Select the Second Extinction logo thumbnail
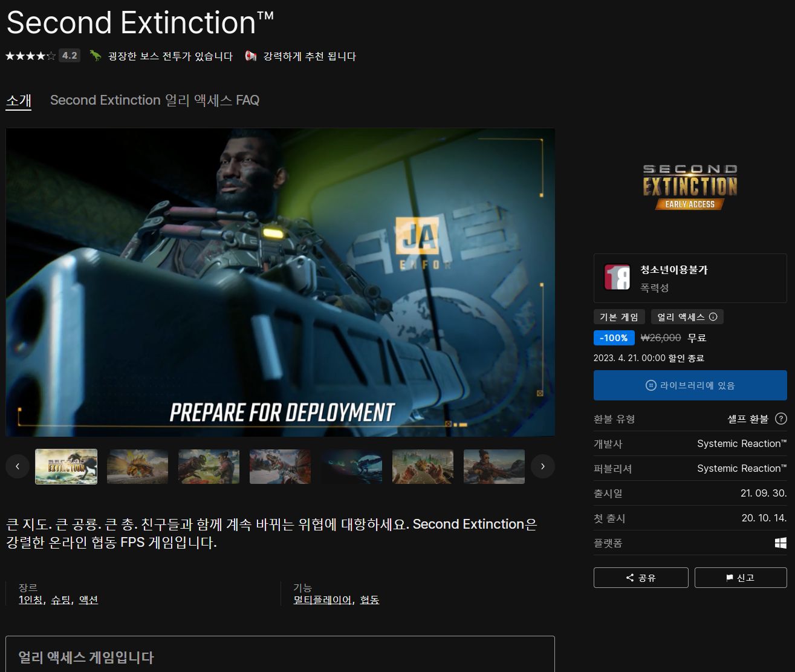This screenshot has width=795, height=672. coord(66,466)
